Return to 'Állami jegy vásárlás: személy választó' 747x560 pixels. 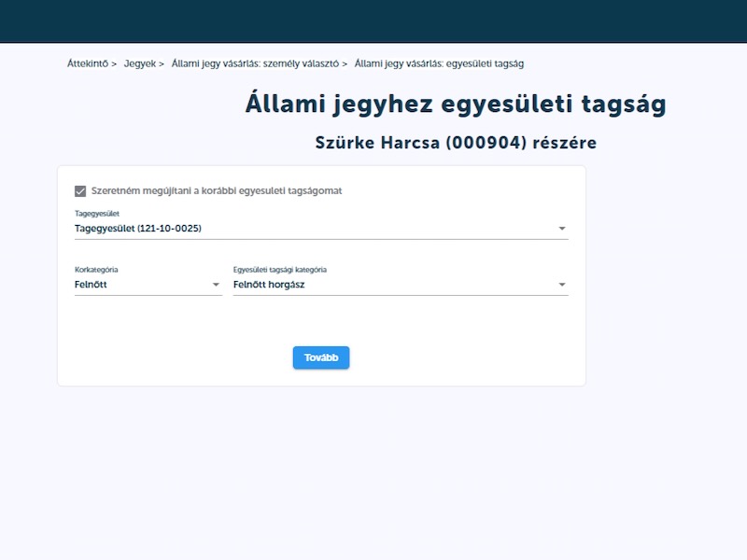click(254, 63)
